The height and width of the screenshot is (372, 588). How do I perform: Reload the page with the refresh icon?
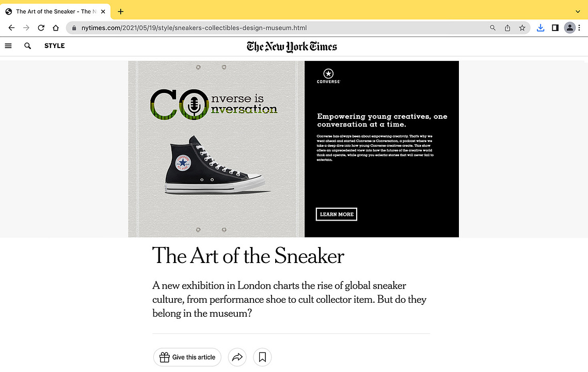41,28
